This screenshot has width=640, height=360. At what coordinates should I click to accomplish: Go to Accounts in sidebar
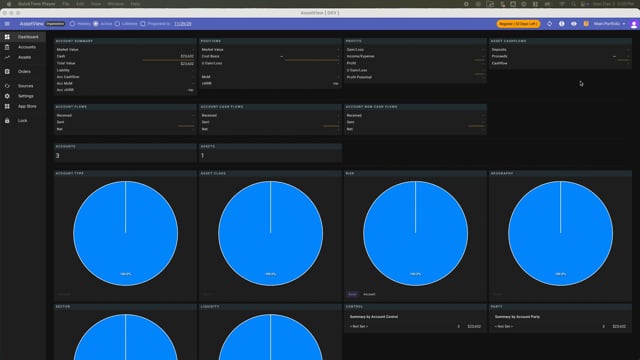coord(27,47)
